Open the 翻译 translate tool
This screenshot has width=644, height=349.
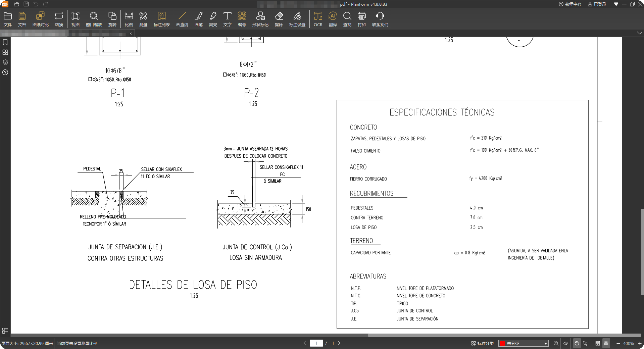point(333,19)
